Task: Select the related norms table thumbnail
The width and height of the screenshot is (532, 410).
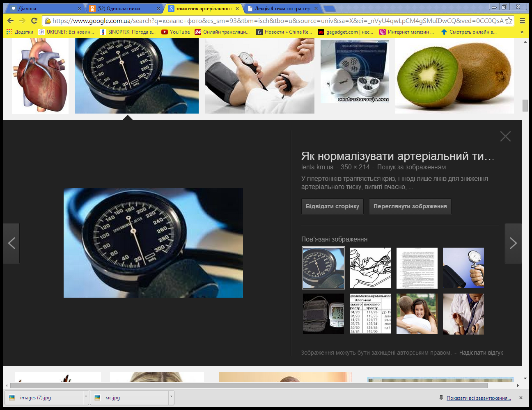Action: [x=370, y=314]
